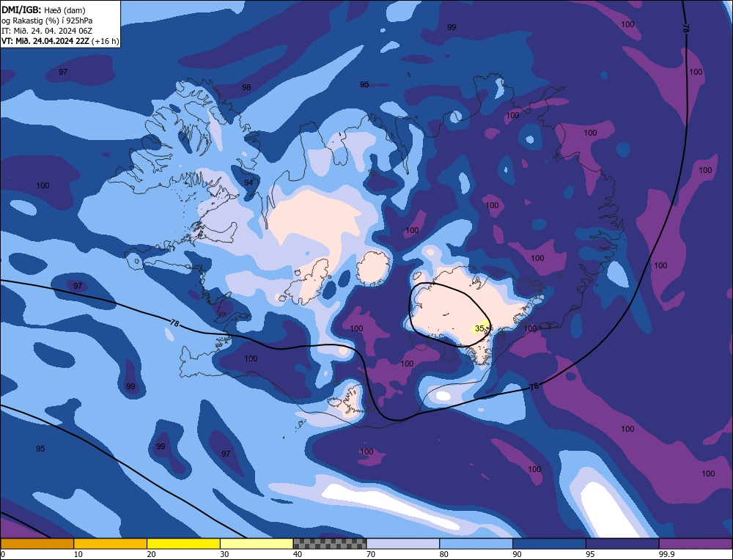
Task: Click the '35' humidity value on yellow patch
Action: (479, 328)
